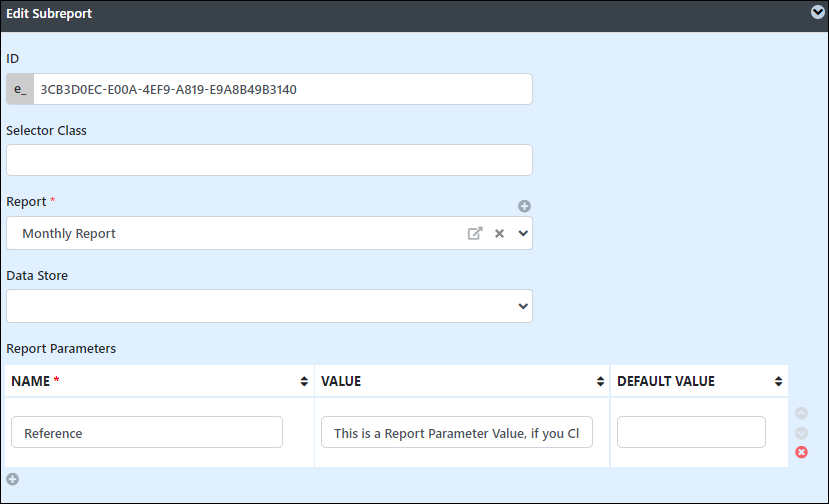
Task: Collapse the Edit Subreport panel chevron
Action: click(x=817, y=12)
